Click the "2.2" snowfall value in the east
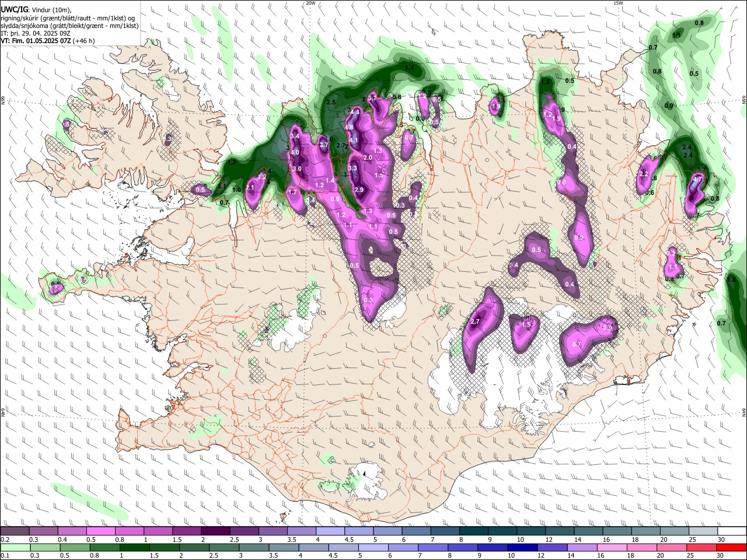This screenshot has width=747, height=560. [644, 174]
